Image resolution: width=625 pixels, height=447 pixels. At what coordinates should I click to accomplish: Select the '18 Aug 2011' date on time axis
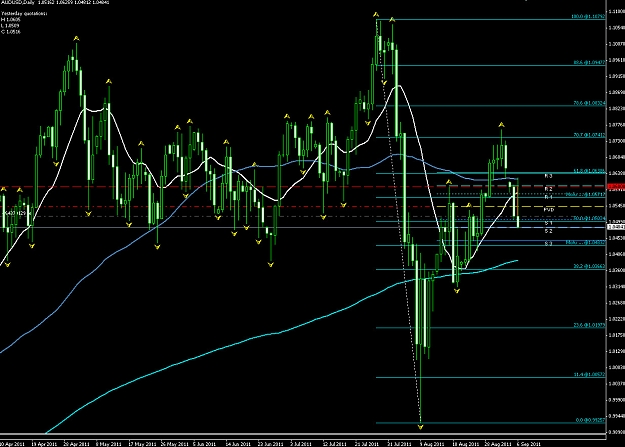464,444
